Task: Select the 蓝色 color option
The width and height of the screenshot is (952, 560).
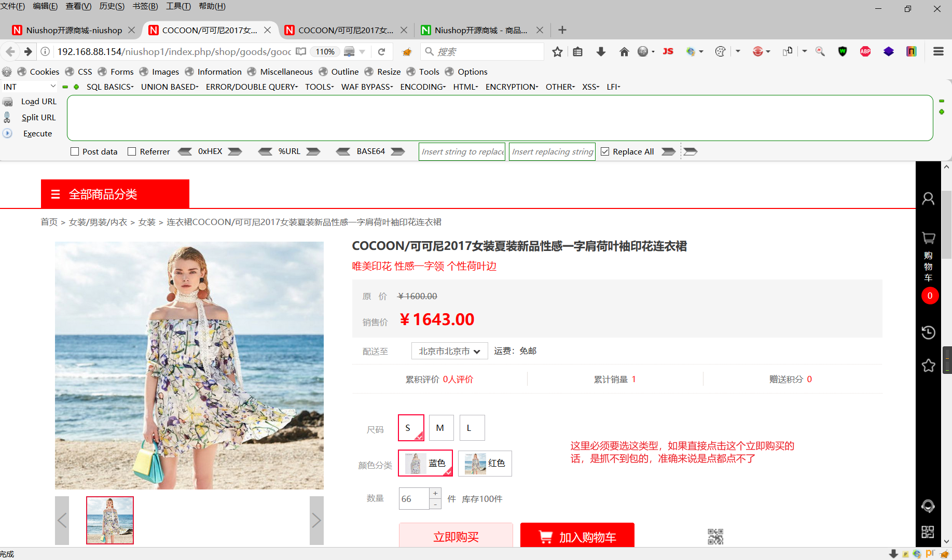Action: (x=425, y=463)
